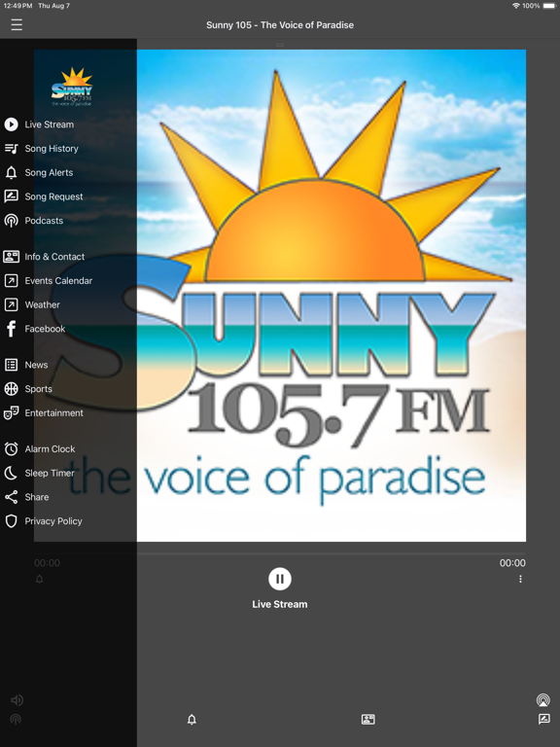Tap the contact card icon in bottom bar
Image resolution: width=560 pixels, height=747 pixels.
(x=368, y=720)
